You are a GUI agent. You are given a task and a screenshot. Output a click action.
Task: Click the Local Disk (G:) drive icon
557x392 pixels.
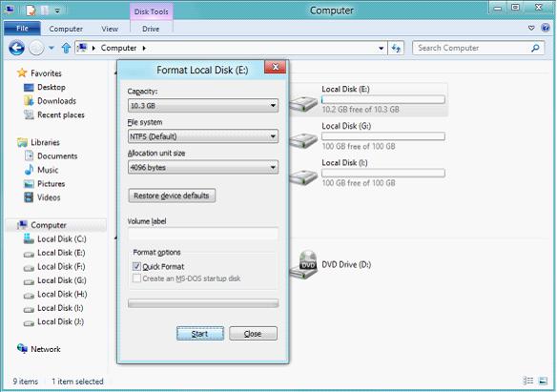point(303,139)
